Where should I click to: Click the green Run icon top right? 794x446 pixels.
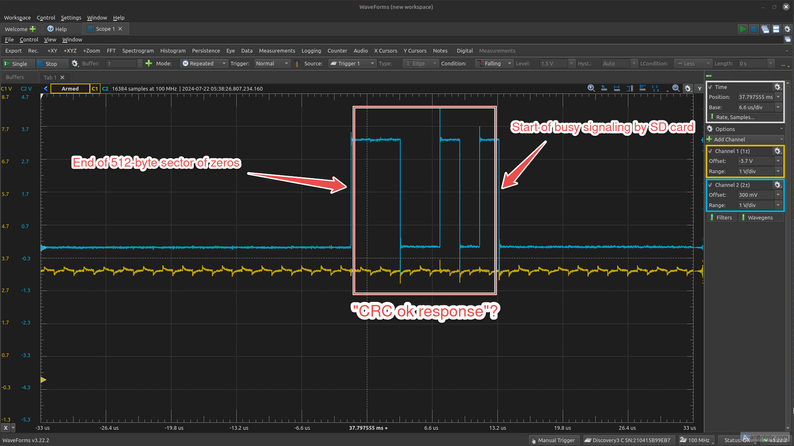click(x=742, y=29)
